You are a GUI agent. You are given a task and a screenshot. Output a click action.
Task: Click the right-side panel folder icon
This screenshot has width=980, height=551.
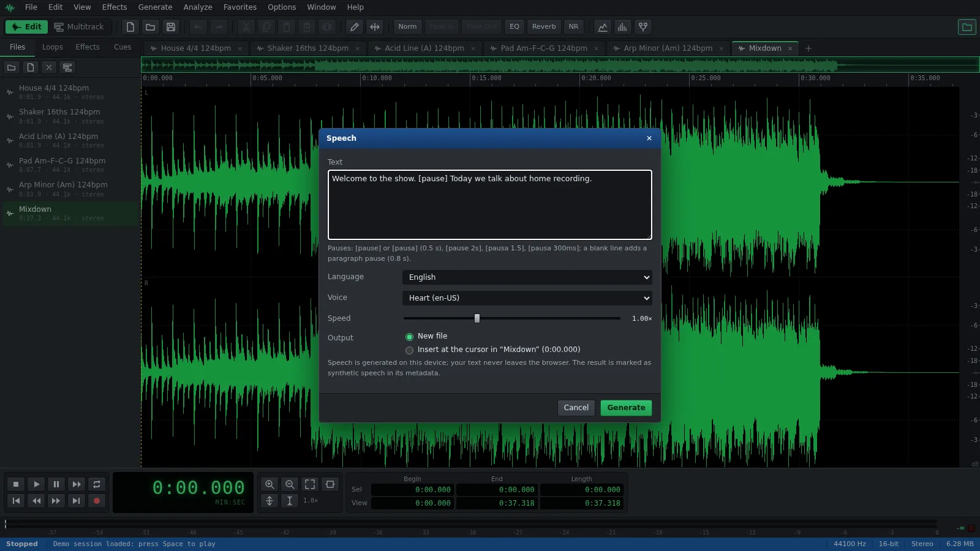967,27
